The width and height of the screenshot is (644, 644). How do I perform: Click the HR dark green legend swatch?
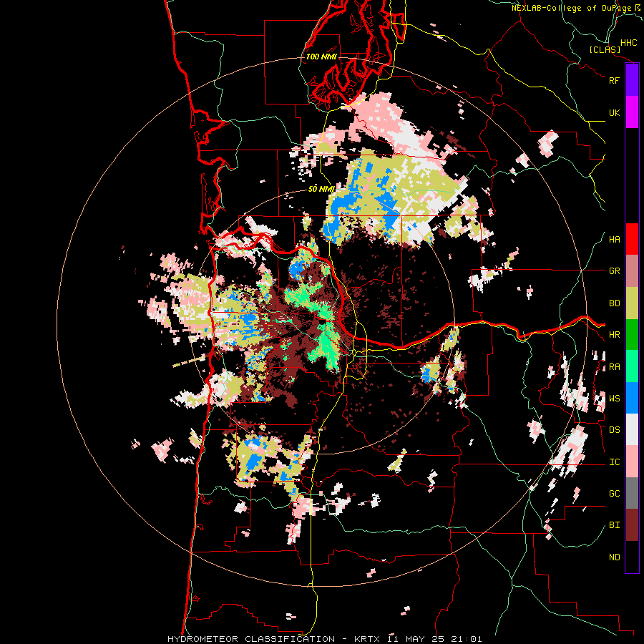pos(632,334)
